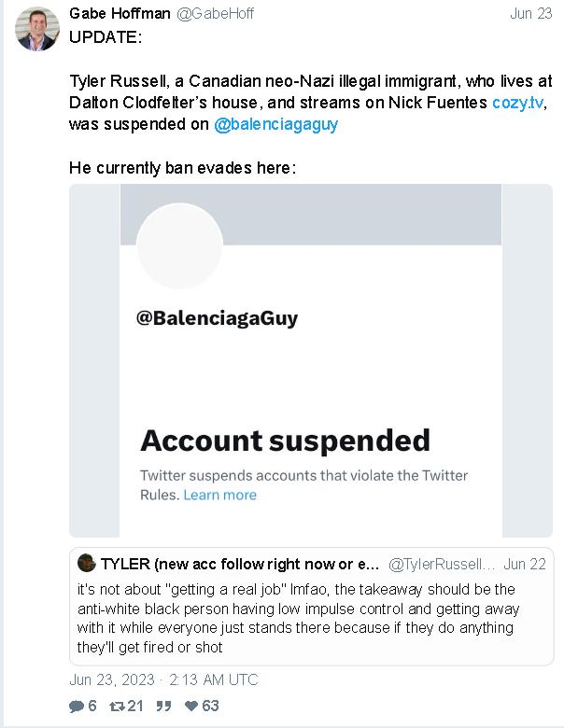The image size is (564, 728).
Task: Open the Account suspended screenshot image
Action: [x=311, y=360]
